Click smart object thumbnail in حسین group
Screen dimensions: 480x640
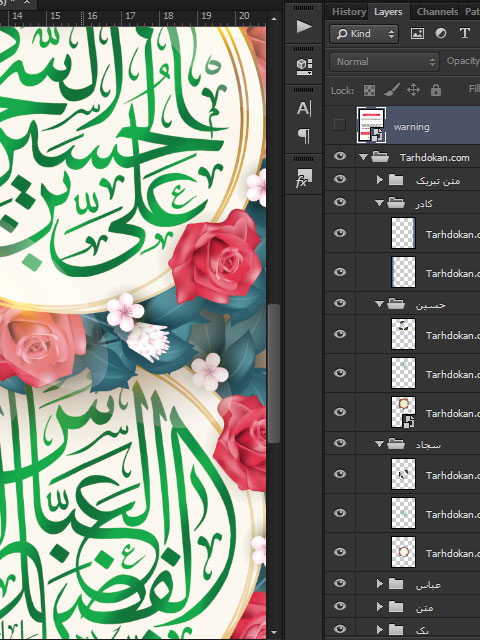(x=403, y=412)
